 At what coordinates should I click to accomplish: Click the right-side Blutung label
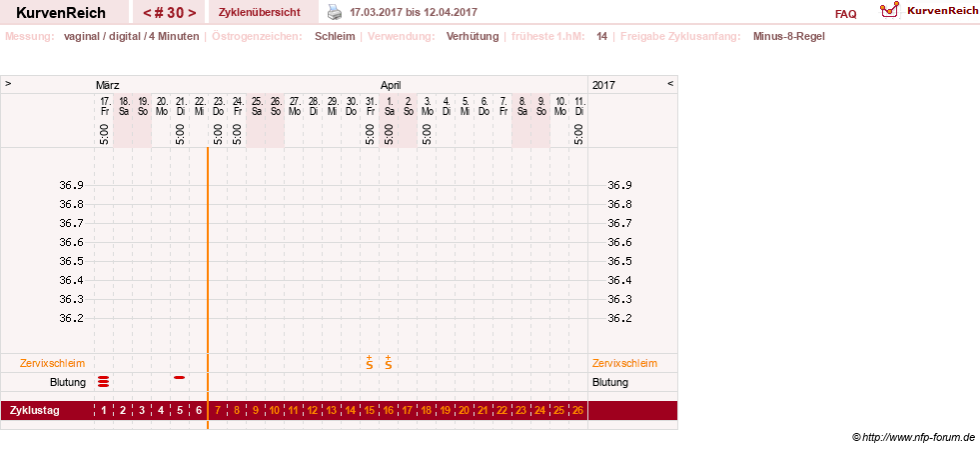(610, 382)
